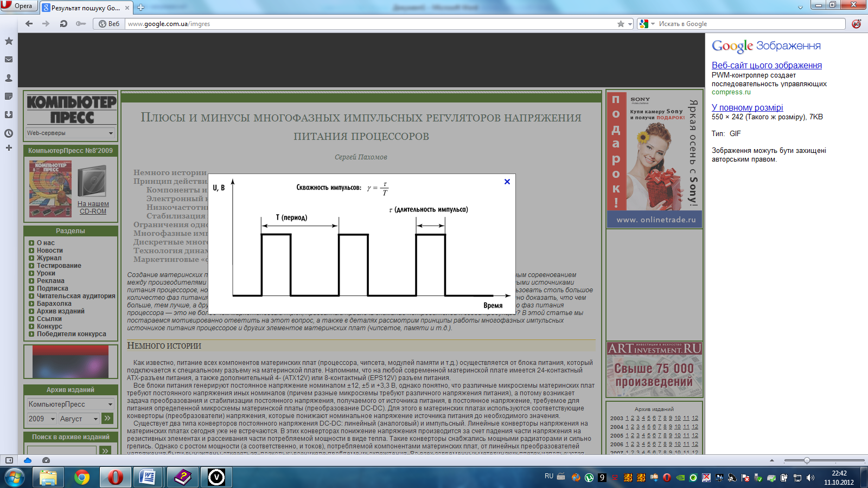Close the image preview with blue X
The width and height of the screenshot is (868, 488).
[507, 182]
